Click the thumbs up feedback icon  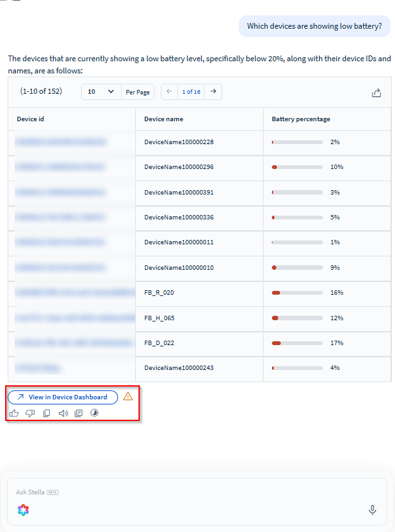[x=14, y=413]
